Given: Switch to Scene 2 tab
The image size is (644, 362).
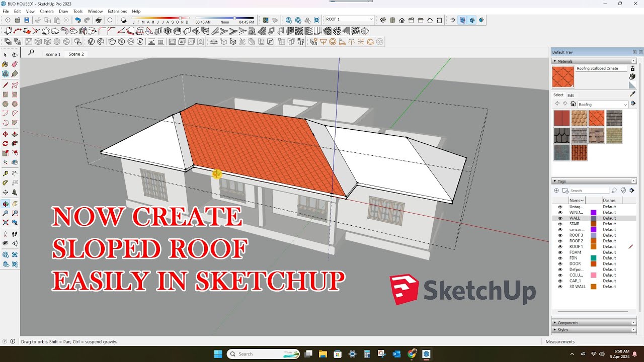Looking at the screenshot, I should (76, 54).
